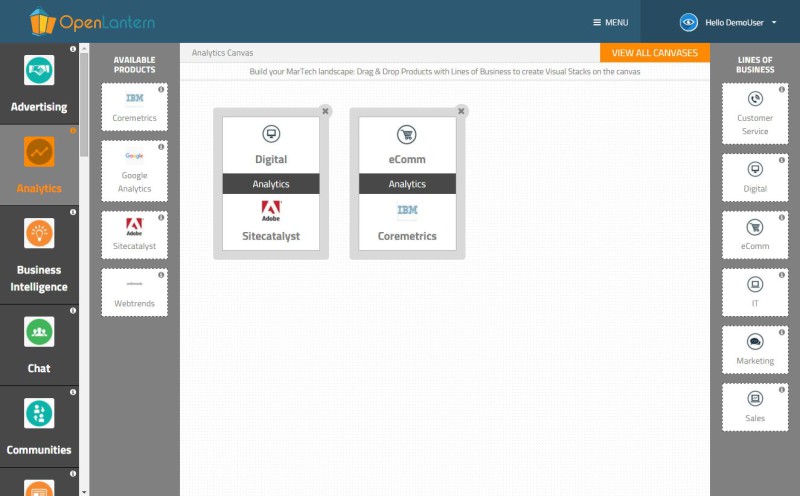Open info icon on Sitecatalyst product tile
Image resolution: width=800 pixels, height=496 pixels.
161,217
